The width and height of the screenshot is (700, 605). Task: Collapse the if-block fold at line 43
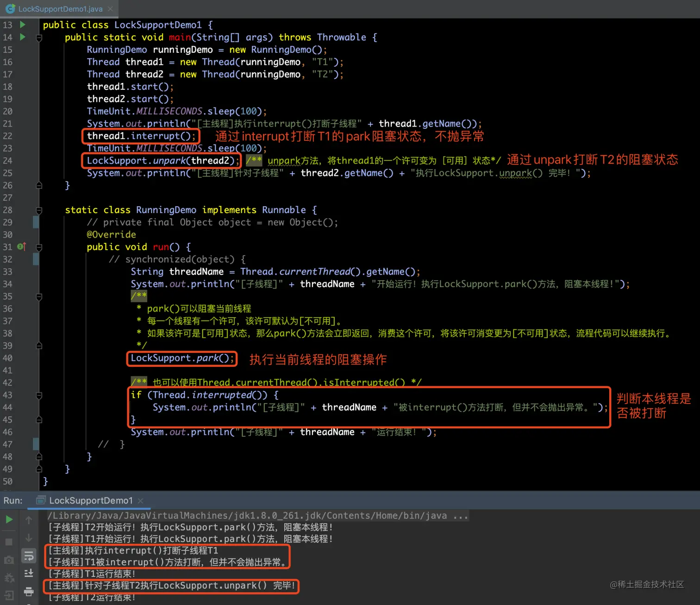[39, 395]
